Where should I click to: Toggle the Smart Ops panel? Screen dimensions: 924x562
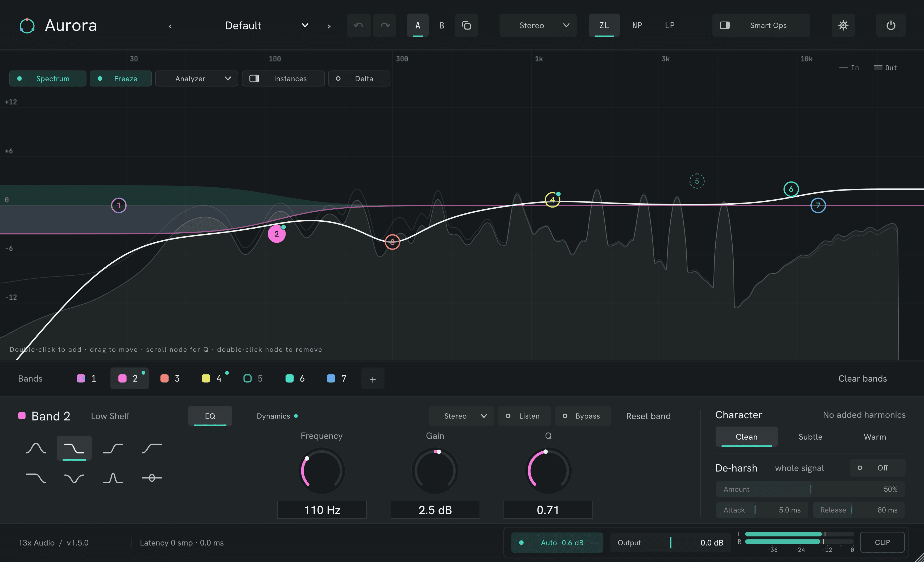point(761,25)
